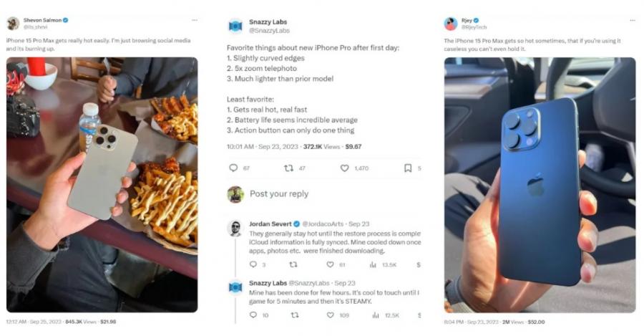
Task: Open Jordan Severt's profile from reply
Action: (270, 224)
